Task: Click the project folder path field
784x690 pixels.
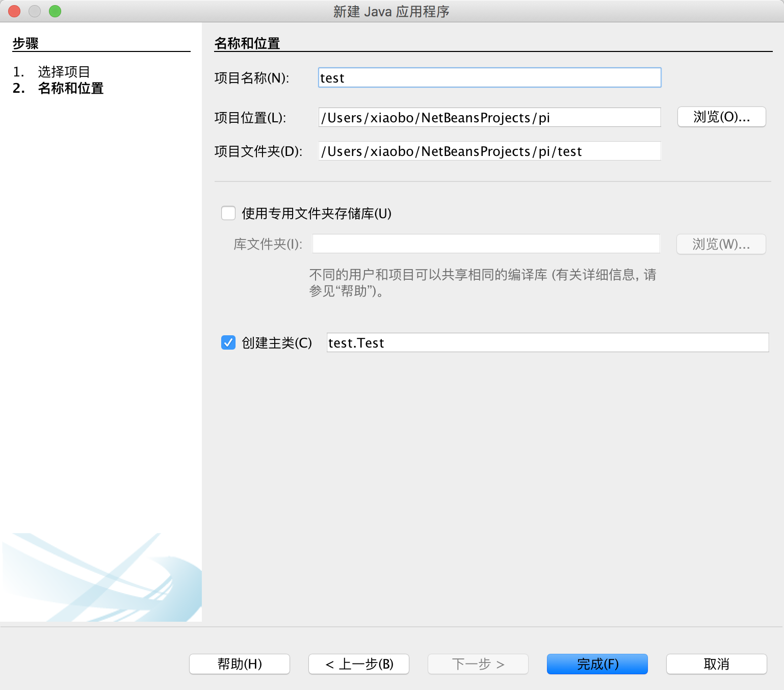Action: pos(489,151)
